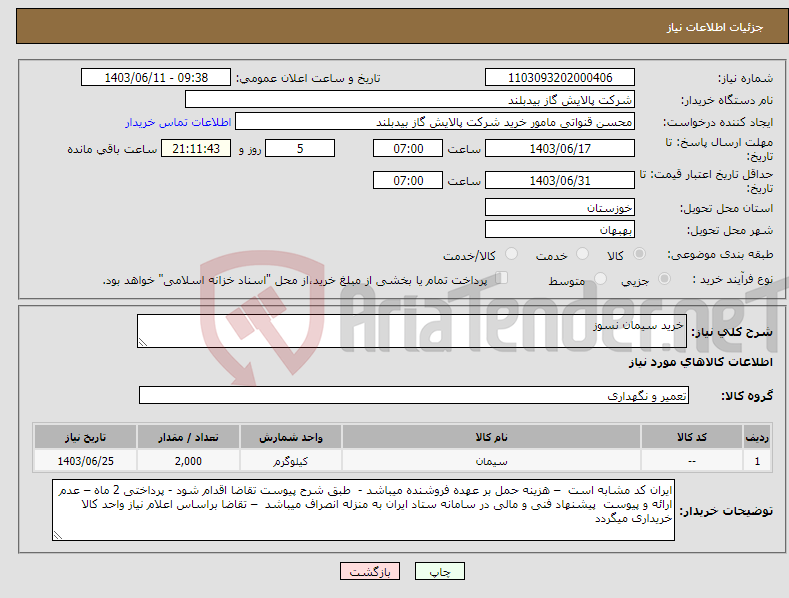Screen dimensions: 789x598
Task: Click the quantity cell 2,000
Action: [188, 461]
